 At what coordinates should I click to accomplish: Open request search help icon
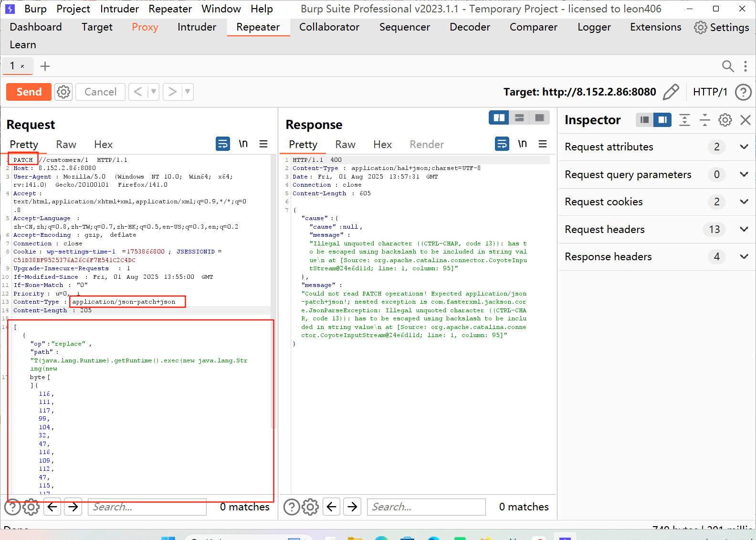pyautogui.click(x=12, y=507)
